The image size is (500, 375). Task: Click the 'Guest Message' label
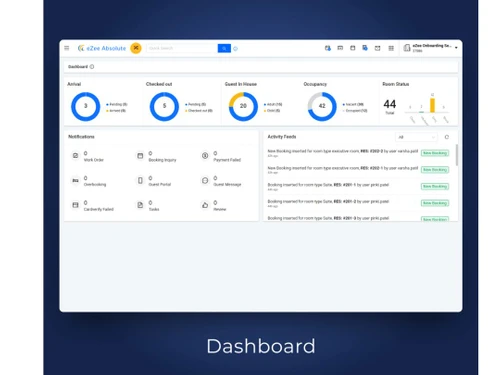click(227, 184)
